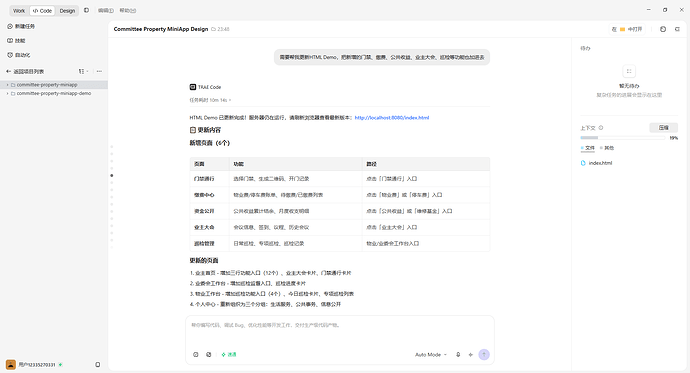Open the localhost:8080/index.html link

coord(392,117)
